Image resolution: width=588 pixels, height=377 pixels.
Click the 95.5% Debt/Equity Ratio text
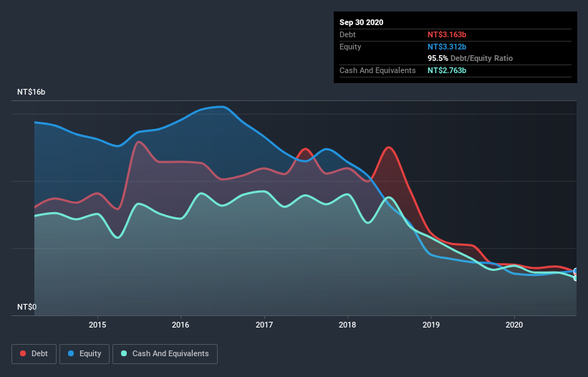(x=471, y=58)
